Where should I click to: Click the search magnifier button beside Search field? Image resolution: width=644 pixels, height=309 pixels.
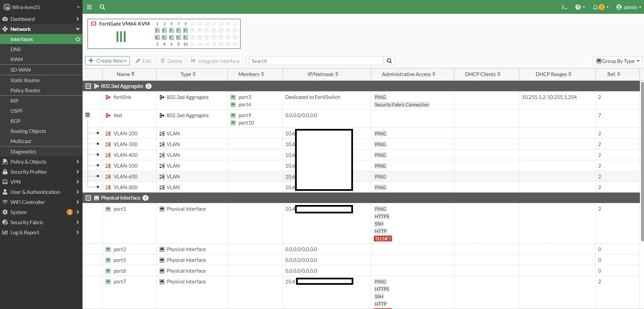[389, 61]
